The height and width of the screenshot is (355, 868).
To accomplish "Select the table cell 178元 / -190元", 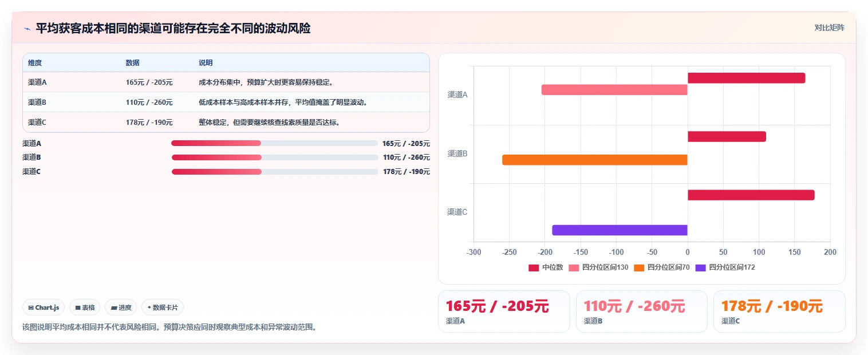I will click(149, 123).
